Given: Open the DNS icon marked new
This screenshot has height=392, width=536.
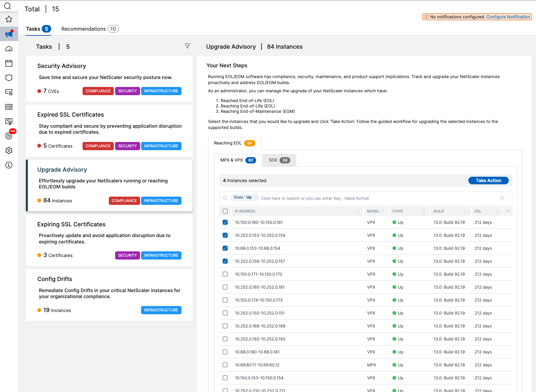Looking at the screenshot, I should pos(9,136).
